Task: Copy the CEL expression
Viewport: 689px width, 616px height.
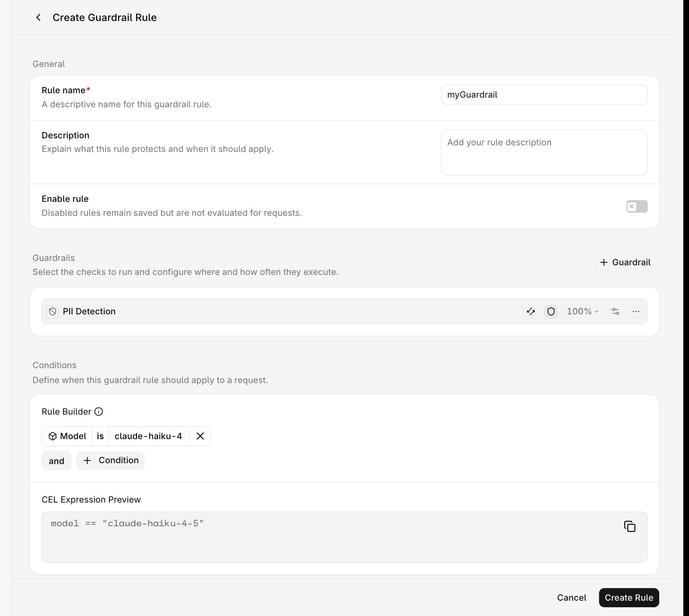Action: click(629, 526)
